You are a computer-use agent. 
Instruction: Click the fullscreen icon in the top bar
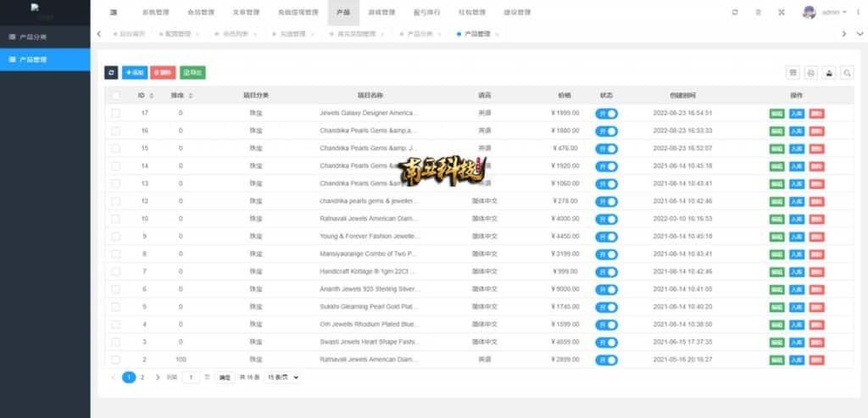[x=781, y=13]
